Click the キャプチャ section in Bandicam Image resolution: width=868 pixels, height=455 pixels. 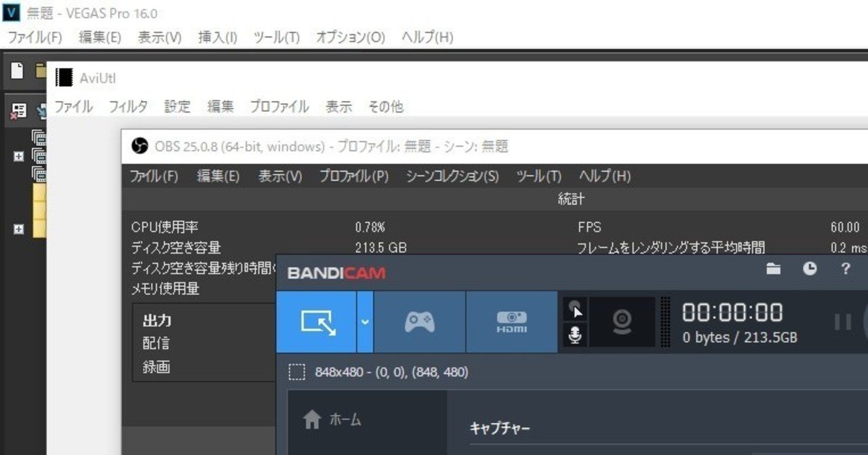[498, 429]
